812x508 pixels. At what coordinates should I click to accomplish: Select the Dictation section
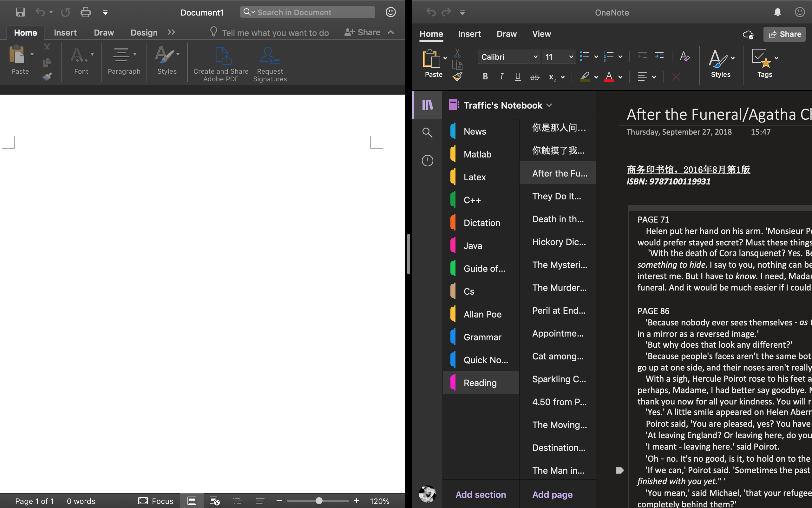click(481, 223)
